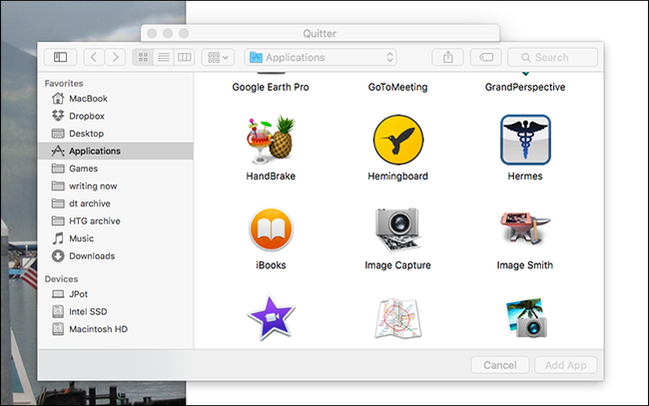This screenshot has height=406, width=649.
Task: Open the Games folder in sidebar
Action: click(x=116, y=168)
